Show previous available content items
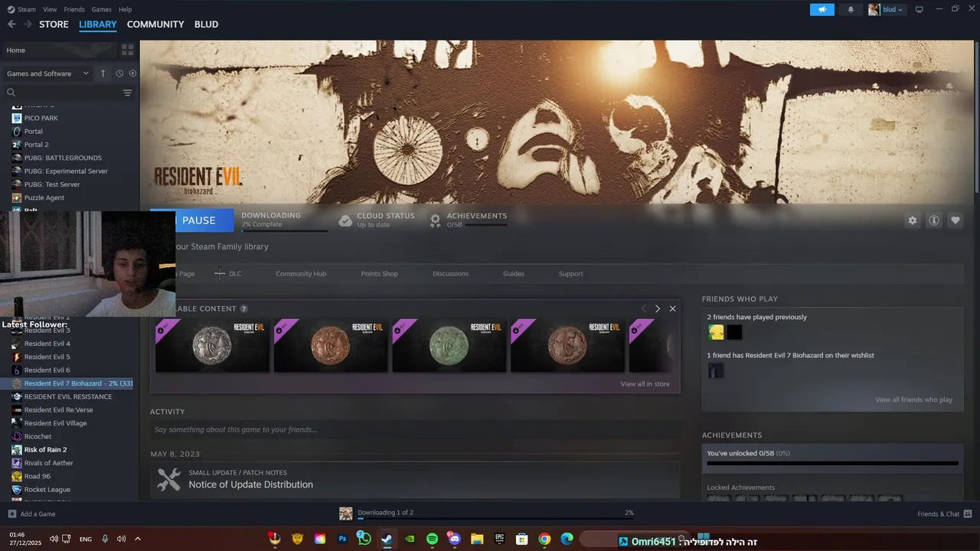Screen dimensions: 980x551 [643, 308]
